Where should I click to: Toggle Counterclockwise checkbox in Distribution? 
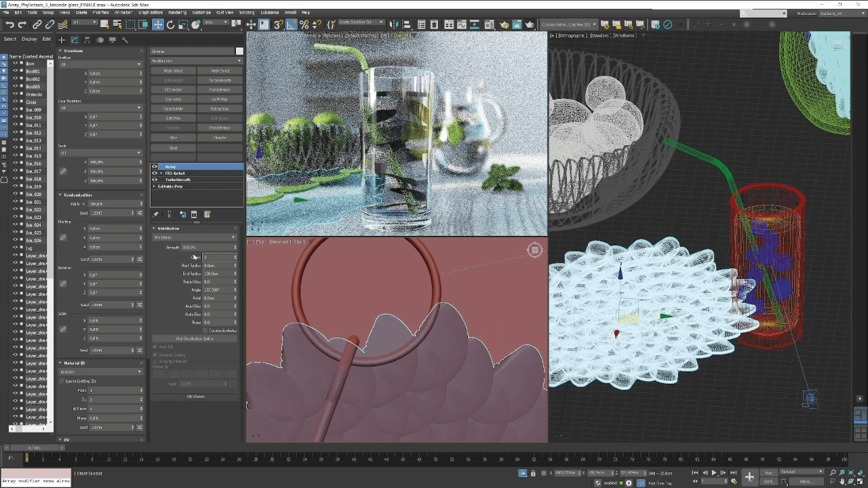click(205, 331)
